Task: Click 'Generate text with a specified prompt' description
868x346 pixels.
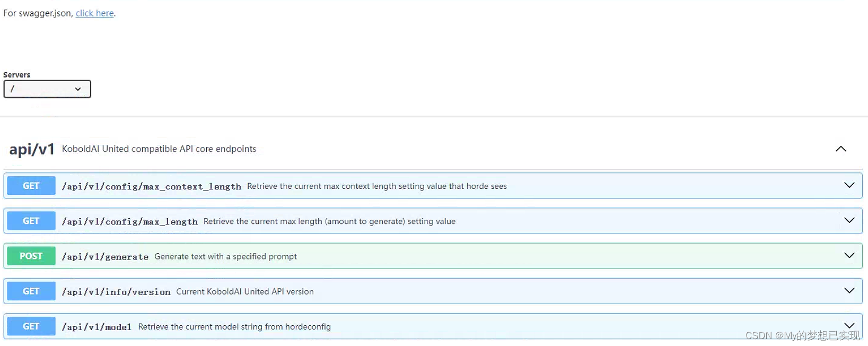Action: click(x=225, y=256)
